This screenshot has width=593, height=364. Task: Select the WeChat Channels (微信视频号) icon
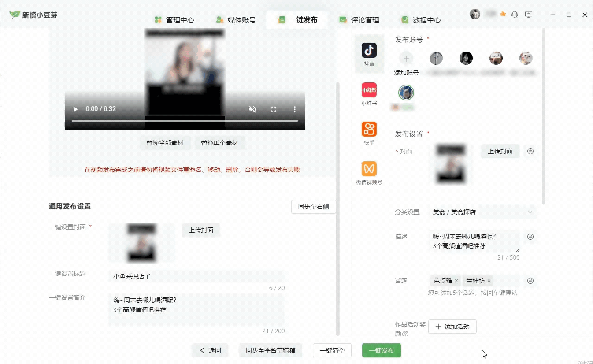pos(369,169)
